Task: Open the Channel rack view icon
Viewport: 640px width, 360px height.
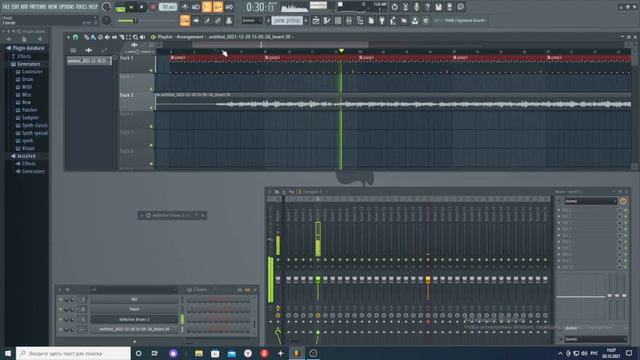Action: click(x=338, y=20)
